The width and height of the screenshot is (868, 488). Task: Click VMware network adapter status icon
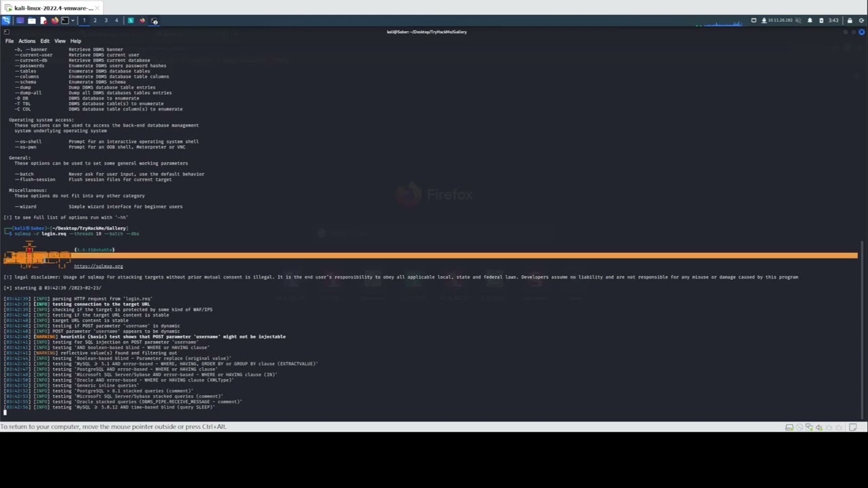pos(809,427)
